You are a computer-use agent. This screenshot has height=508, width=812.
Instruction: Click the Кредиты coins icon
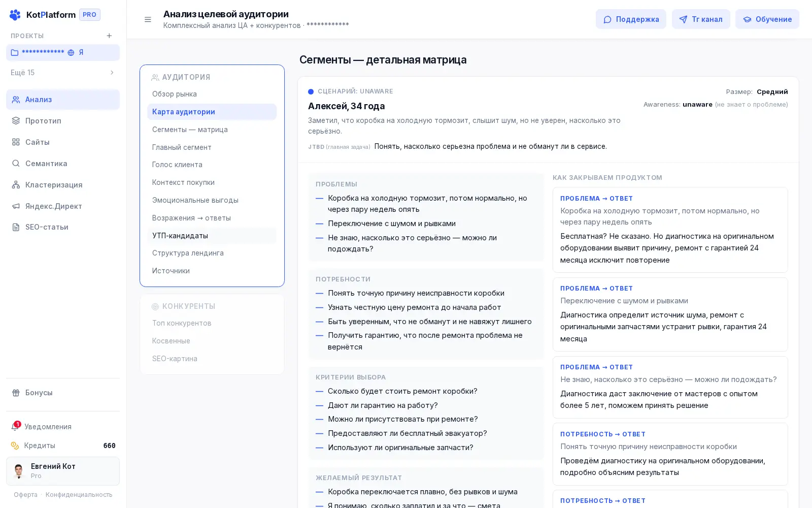[15, 446]
